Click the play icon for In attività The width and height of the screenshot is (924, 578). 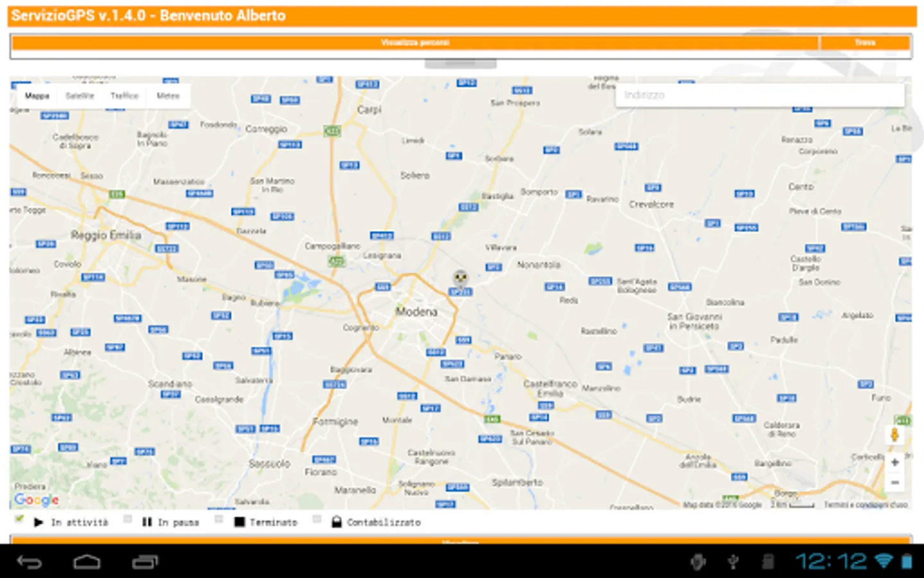38,522
